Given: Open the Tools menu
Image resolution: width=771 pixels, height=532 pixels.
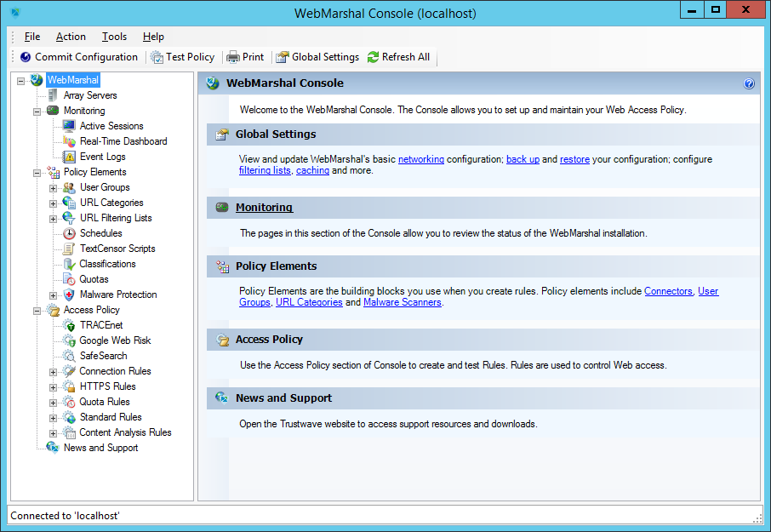Looking at the screenshot, I should pyautogui.click(x=114, y=37).
